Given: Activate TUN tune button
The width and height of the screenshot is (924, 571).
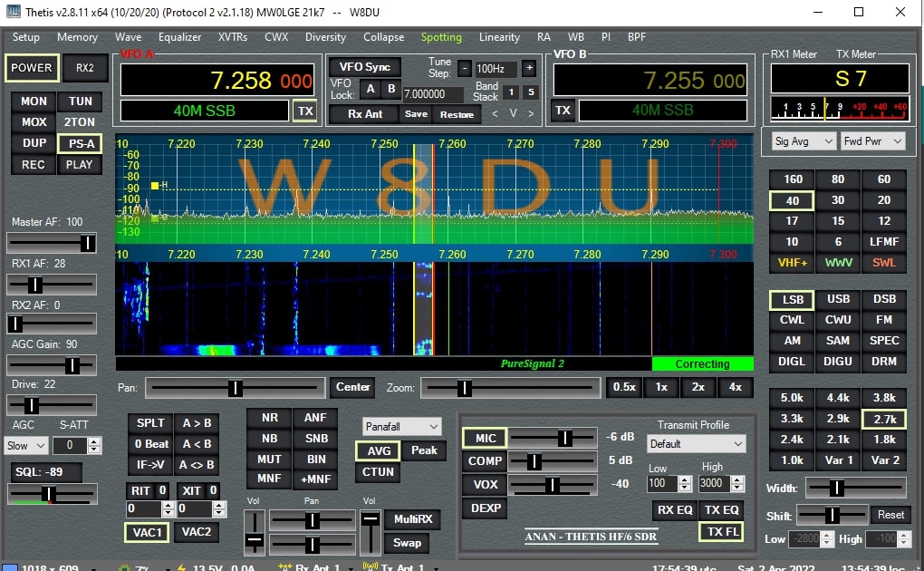Looking at the screenshot, I should [x=80, y=102].
